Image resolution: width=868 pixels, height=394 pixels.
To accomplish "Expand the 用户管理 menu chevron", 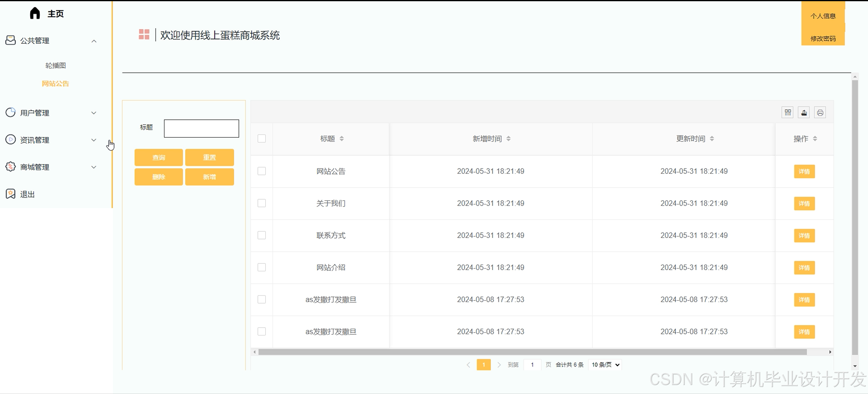I will pos(94,113).
